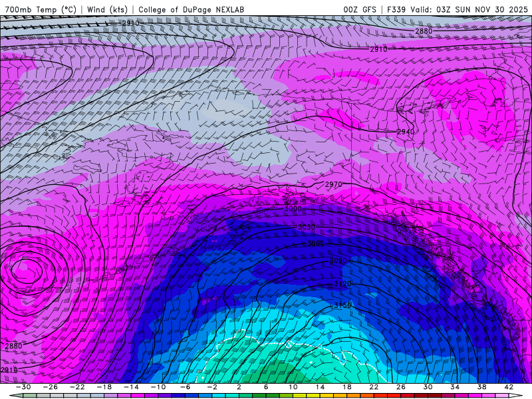Select the -10 colorbar scale label

coord(158,387)
